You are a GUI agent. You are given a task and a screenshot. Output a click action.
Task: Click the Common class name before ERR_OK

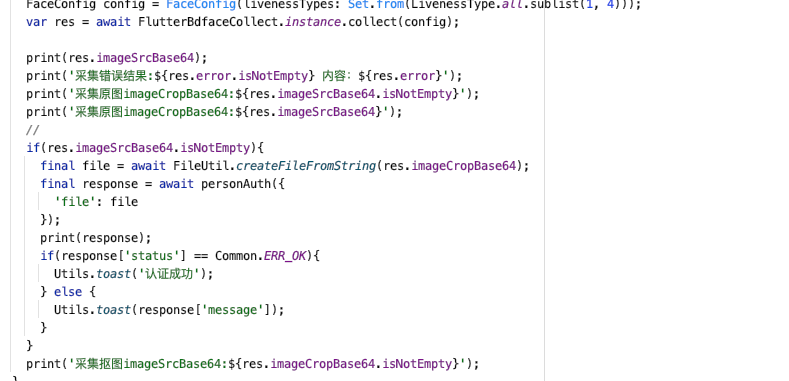(x=235, y=256)
